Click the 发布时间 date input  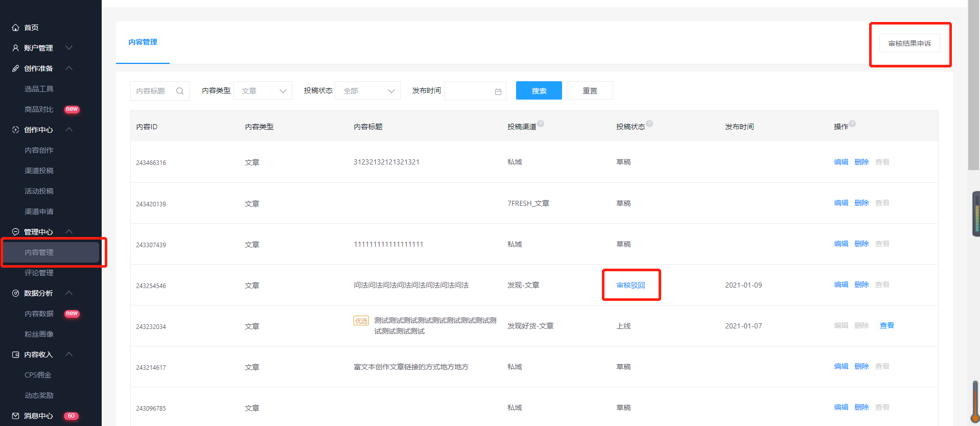click(x=475, y=91)
